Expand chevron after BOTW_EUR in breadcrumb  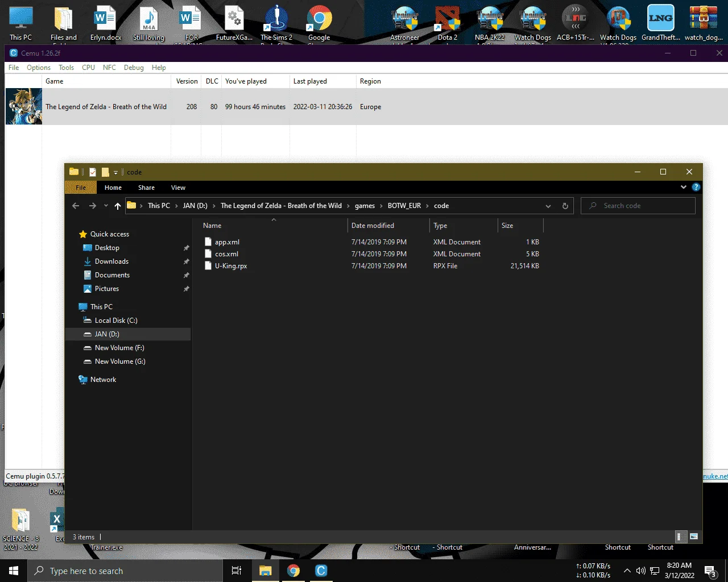tap(427, 206)
